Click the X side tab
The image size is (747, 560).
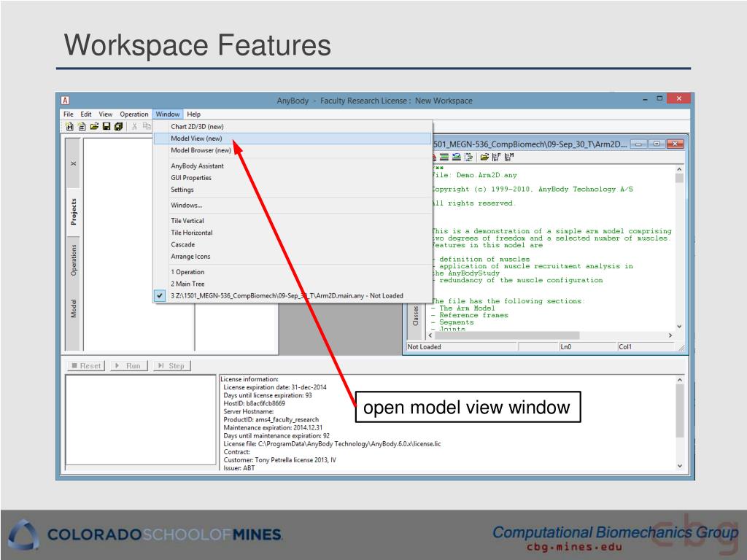point(74,163)
